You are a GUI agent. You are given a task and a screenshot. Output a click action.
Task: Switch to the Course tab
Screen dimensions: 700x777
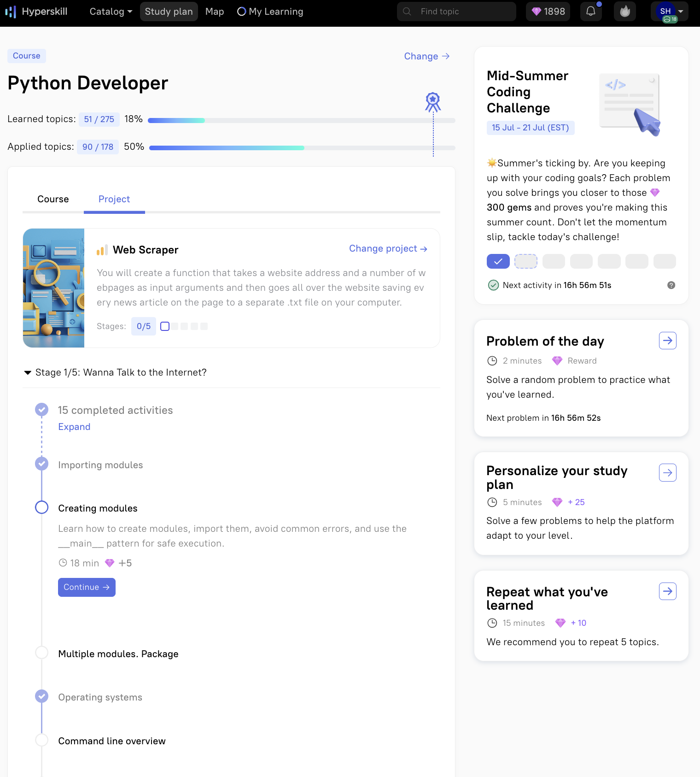[53, 199]
